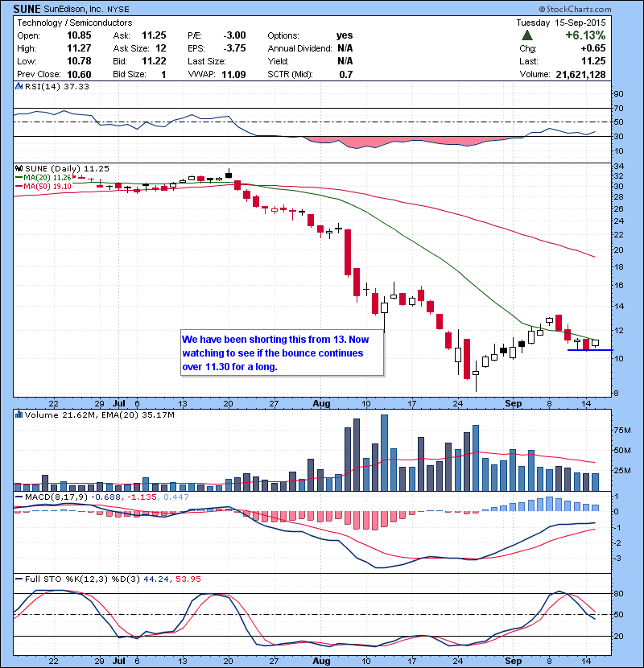The height and width of the screenshot is (668, 644).
Task: Click the SunEdison, Inc. company name
Action: click(x=74, y=9)
